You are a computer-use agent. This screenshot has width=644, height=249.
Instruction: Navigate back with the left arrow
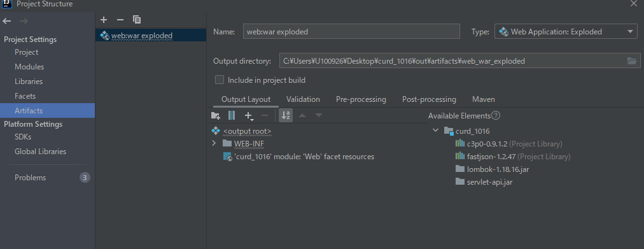(8, 21)
